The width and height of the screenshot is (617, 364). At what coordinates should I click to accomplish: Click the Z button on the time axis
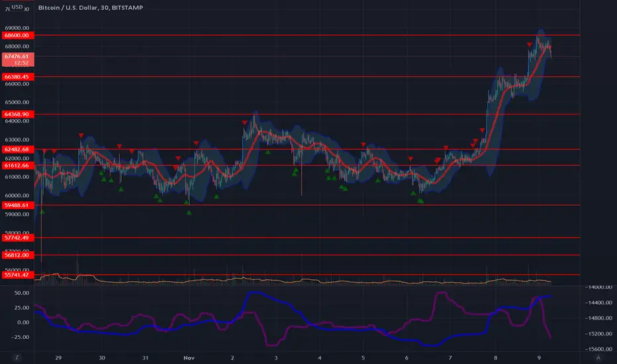17,357
